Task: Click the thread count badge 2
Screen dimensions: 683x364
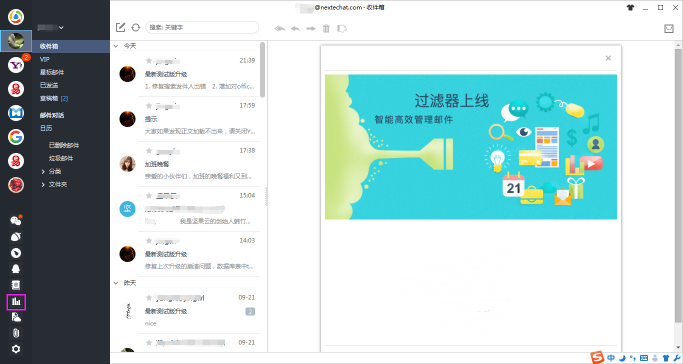Action: tap(250, 311)
